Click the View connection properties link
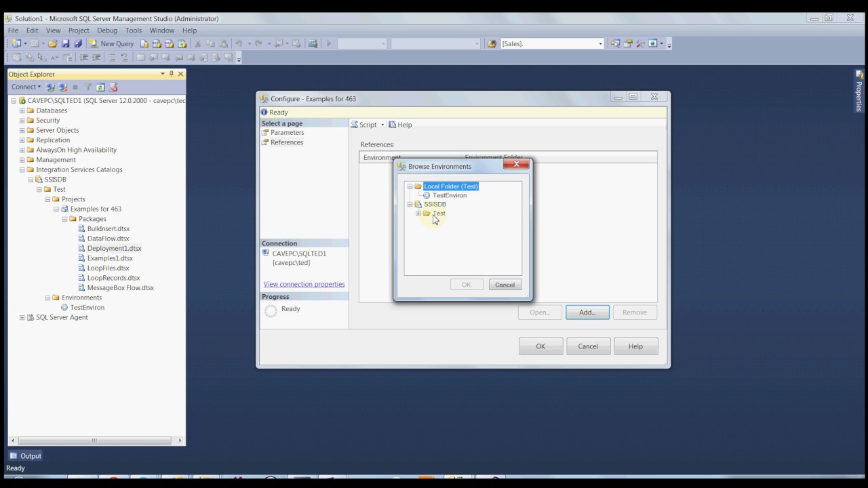 304,284
